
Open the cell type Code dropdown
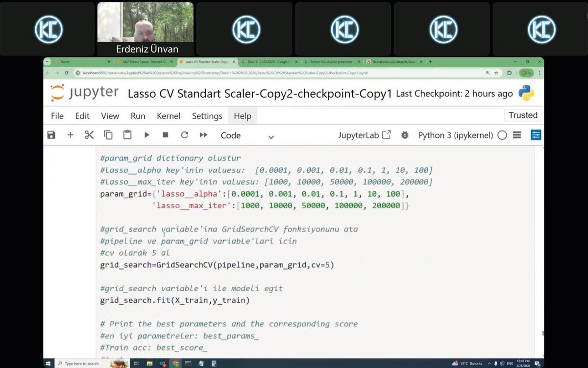click(x=247, y=135)
